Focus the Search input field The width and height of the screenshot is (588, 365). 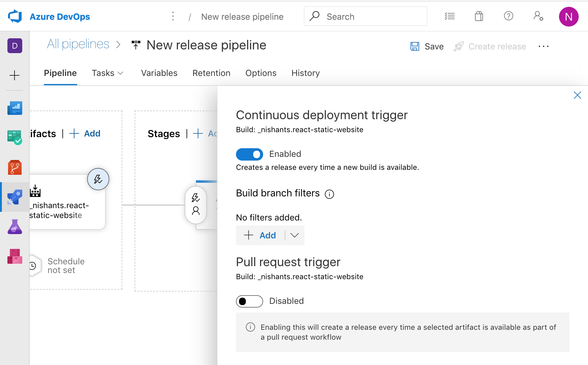pos(366,16)
